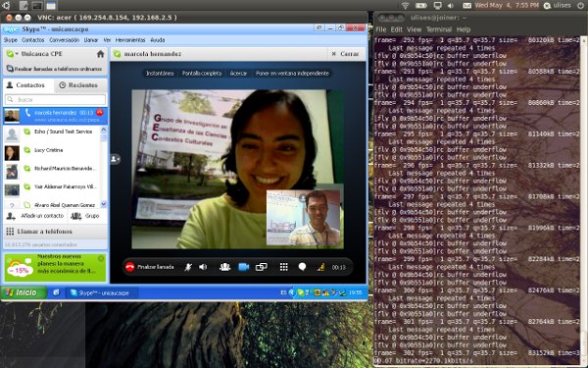
Task: Open the Conversación menu
Action: (x=64, y=40)
